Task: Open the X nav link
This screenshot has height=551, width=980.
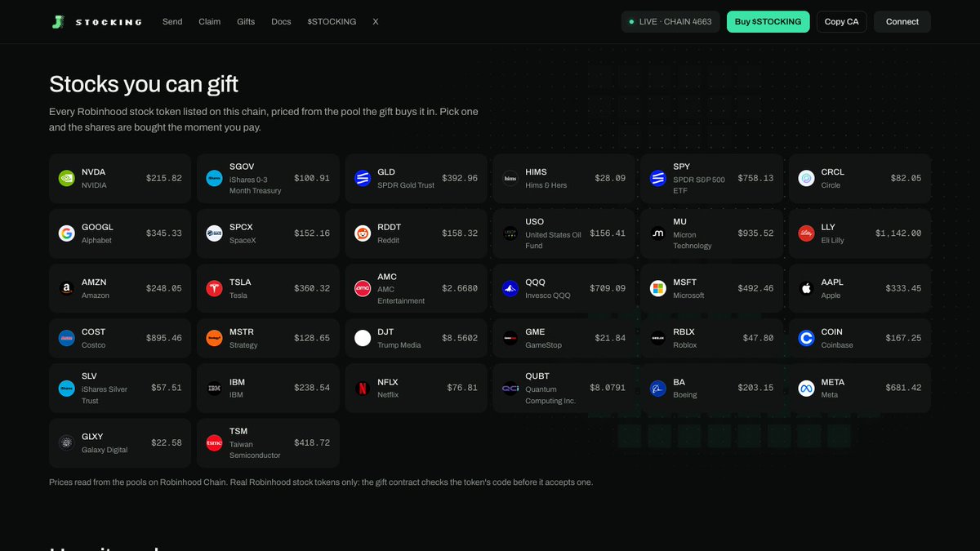Action: coord(376,22)
